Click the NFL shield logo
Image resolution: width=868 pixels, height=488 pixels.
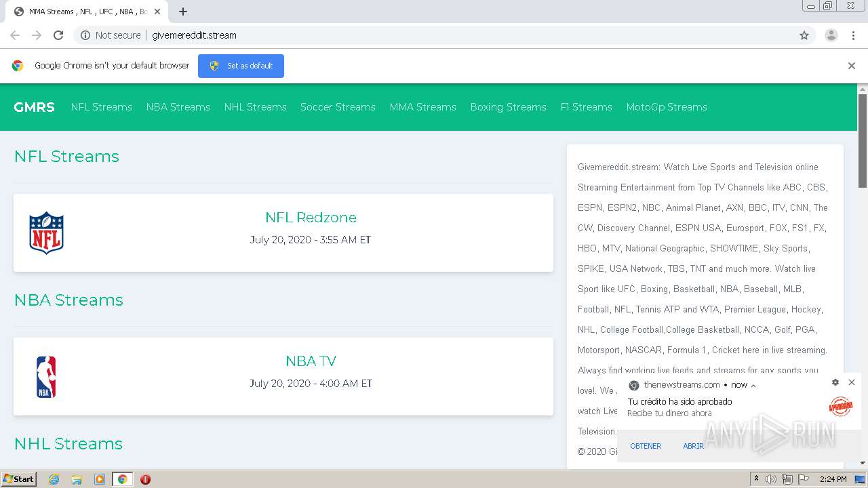(46, 233)
